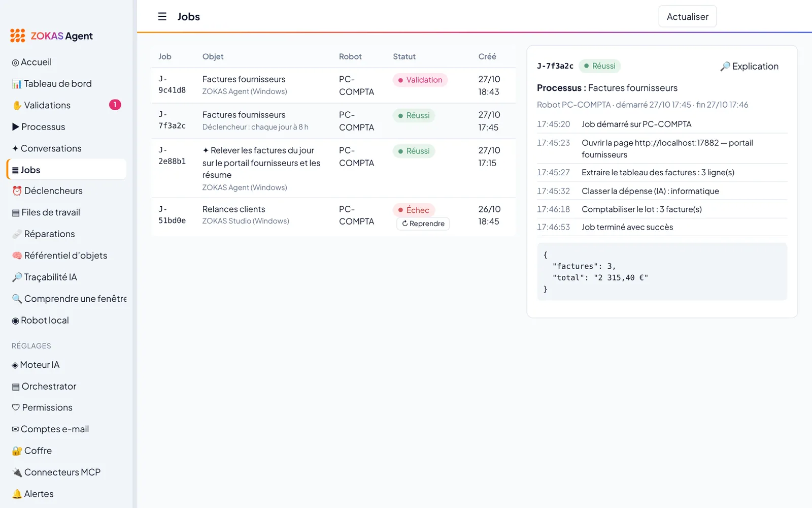Open Permissions settings
Viewport: 812px width, 508px height.
click(66, 408)
